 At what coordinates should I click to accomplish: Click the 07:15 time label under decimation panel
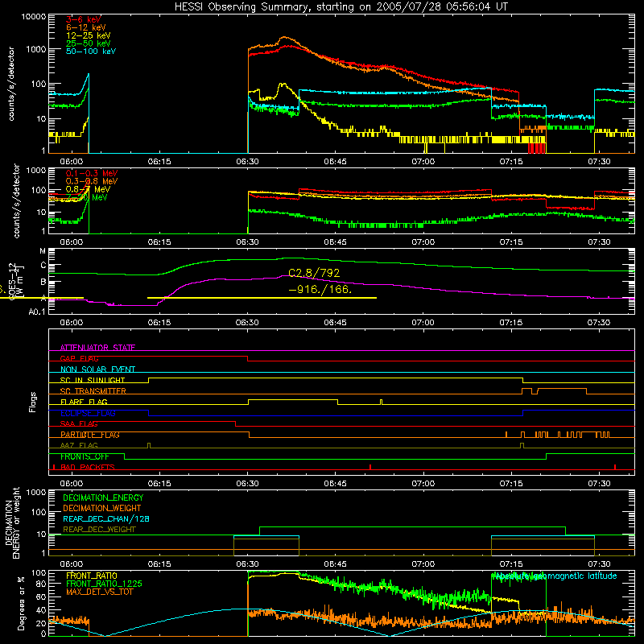point(511,564)
